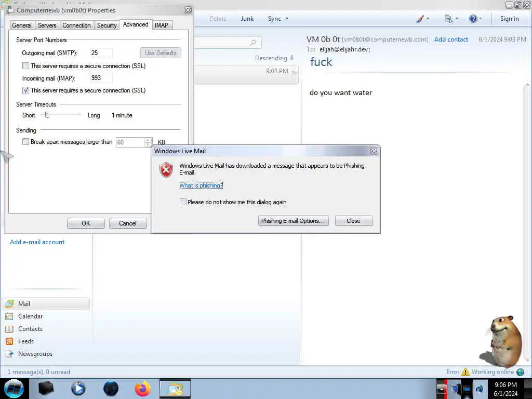
Task: Open the Colorize paintbrush icon
Action: pyautogui.click(x=420, y=19)
